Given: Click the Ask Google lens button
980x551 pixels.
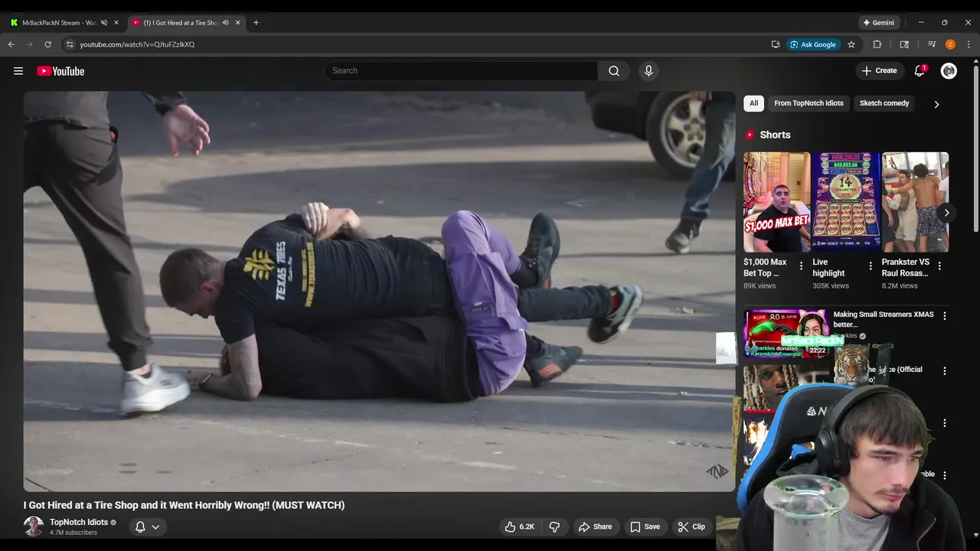Looking at the screenshot, I should (x=814, y=44).
